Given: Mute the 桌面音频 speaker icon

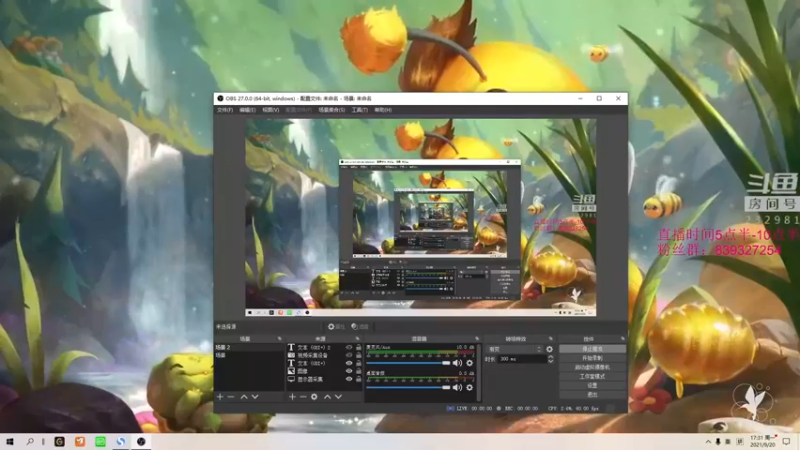Looking at the screenshot, I should coord(457,387).
